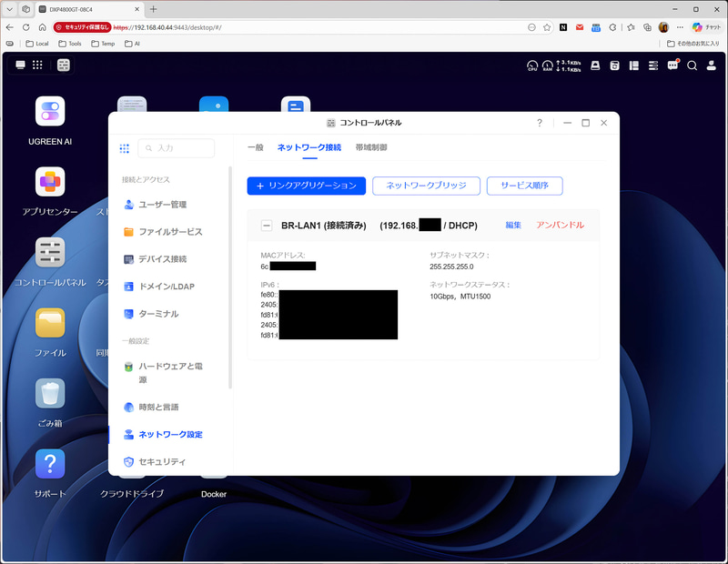
Task: Open その他のお気に入り bookmarks folder
Action: [693, 44]
